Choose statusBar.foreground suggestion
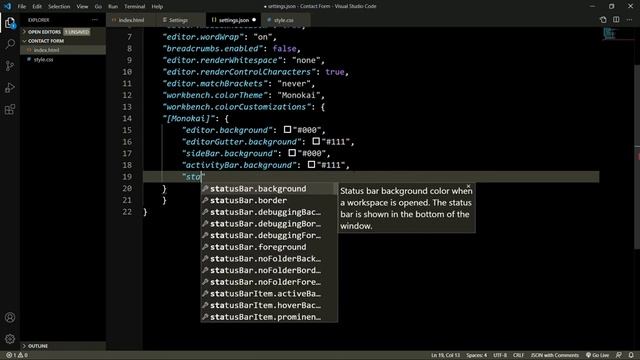This screenshot has height=360, width=640. coord(269,247)
